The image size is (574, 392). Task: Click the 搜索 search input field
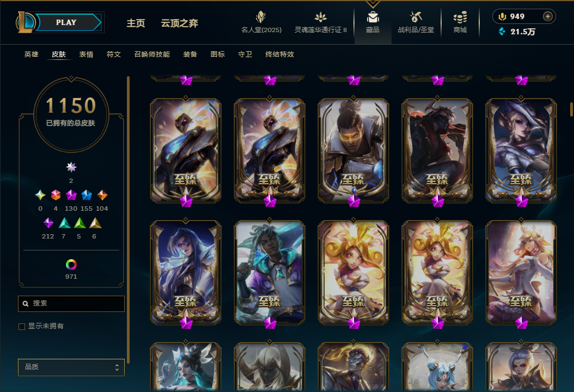coord(71,303)
